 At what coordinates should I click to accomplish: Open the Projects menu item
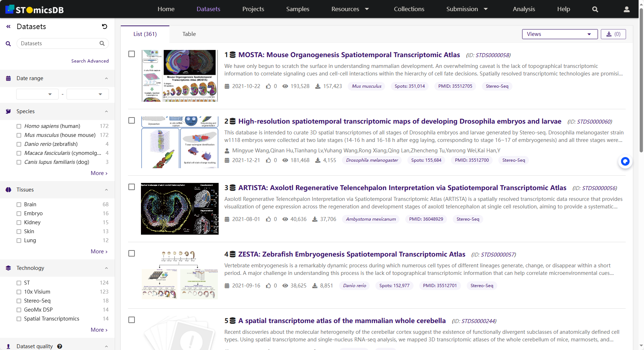(253, 9)
